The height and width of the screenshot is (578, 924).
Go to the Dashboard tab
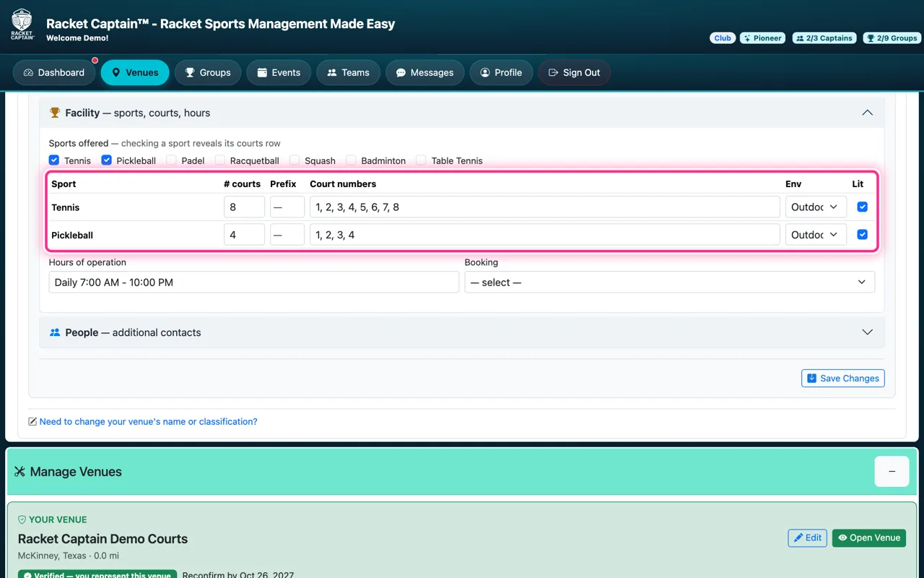[x=54, y=73]
